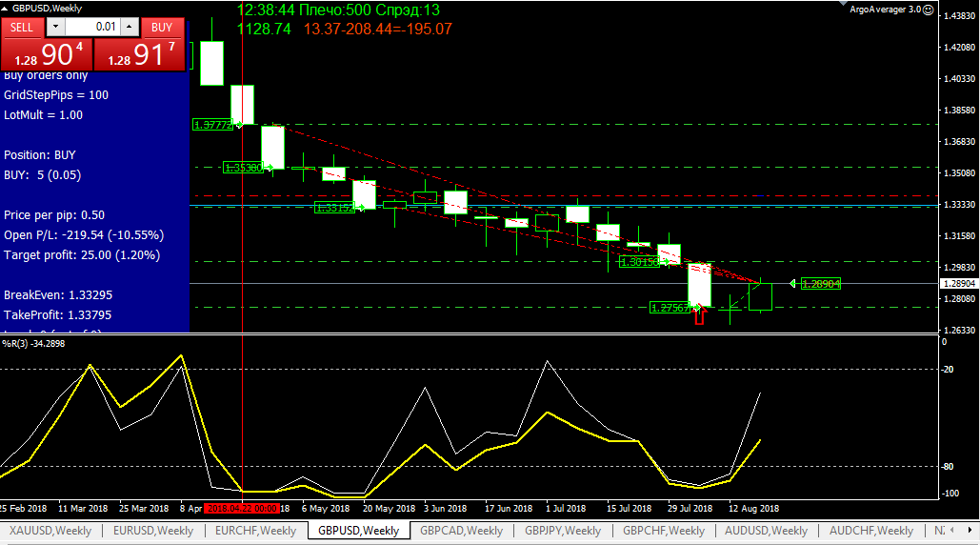Click the orange 13.37-208.44=-195.07 text
Image resolution: width=980 pixels, height=545 pixels.
point(377,29)
